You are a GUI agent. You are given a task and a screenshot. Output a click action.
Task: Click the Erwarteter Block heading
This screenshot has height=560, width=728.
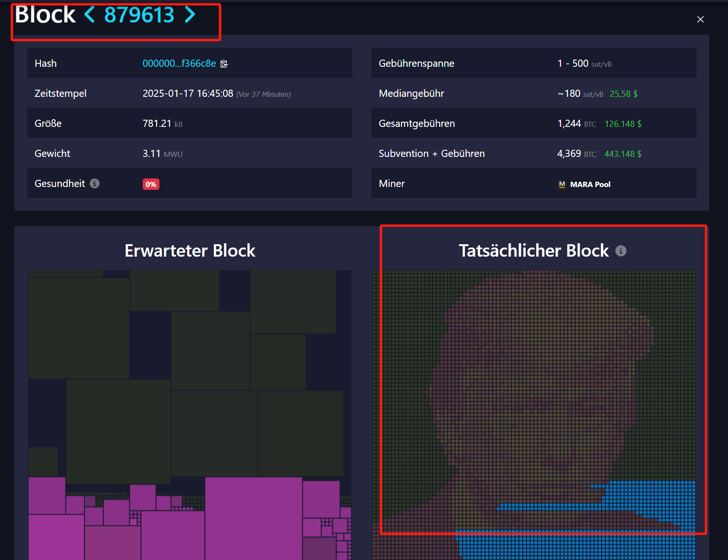tap(190, 251)
